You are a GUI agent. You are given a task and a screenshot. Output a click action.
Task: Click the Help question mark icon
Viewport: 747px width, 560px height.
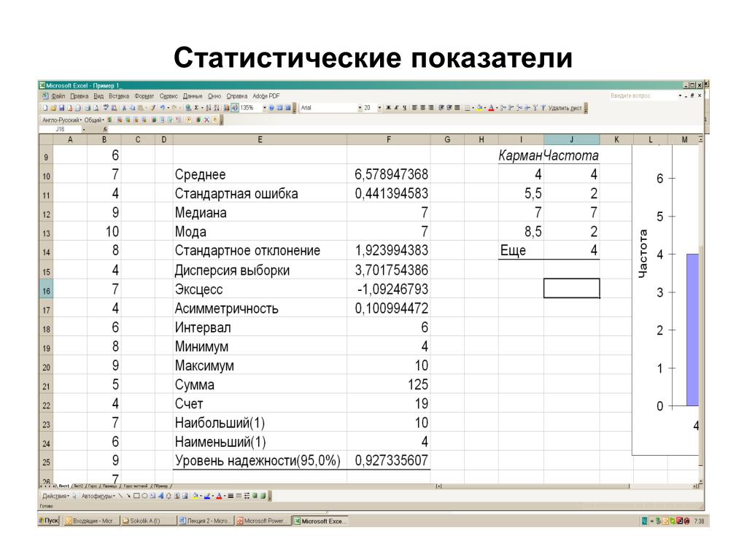click(x=271, y=108)
